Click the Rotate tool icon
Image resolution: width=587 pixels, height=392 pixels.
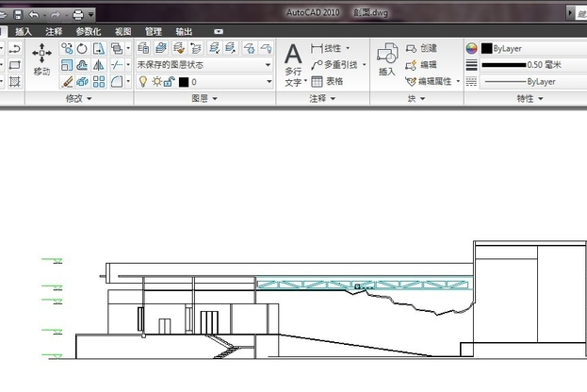83,48
